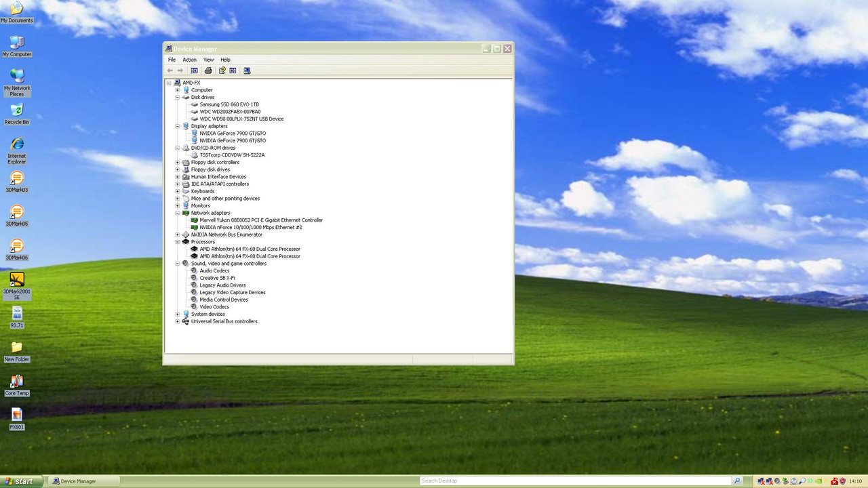This screenshot has height=488, width=868.
Task: Click the Back arrow in Device Manager toolbar
Action: pos(170,70)
